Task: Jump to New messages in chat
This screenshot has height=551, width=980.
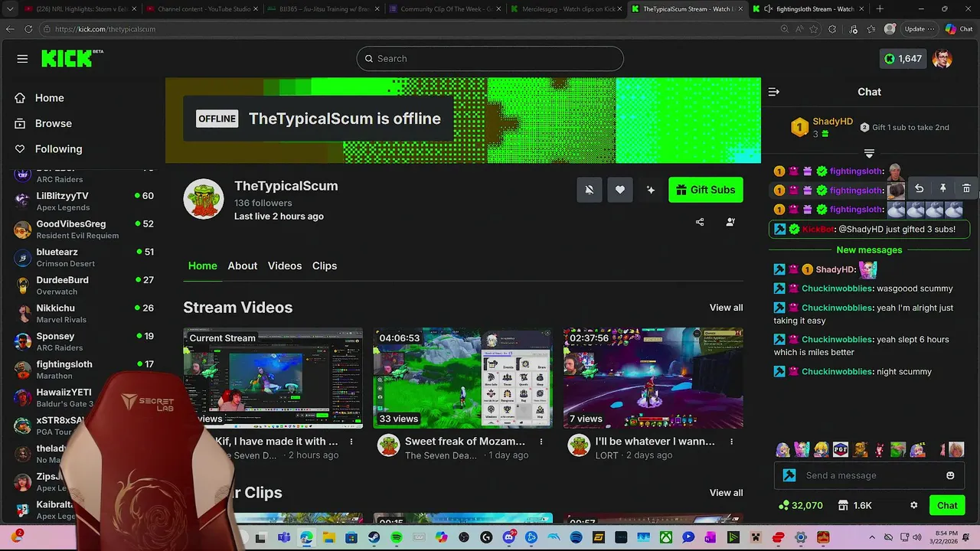Action: 869,250
